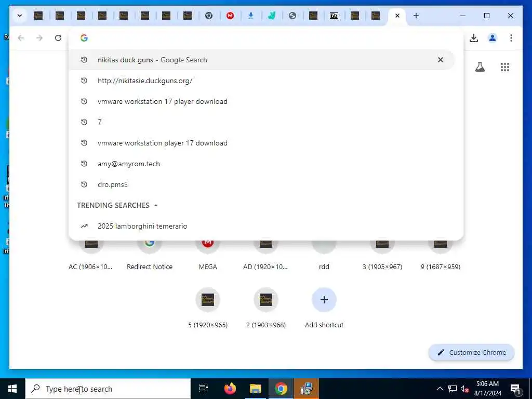Open the Windows Start menu
The width and height of the screenshot is (532, 399).
(x=12, y=389)
